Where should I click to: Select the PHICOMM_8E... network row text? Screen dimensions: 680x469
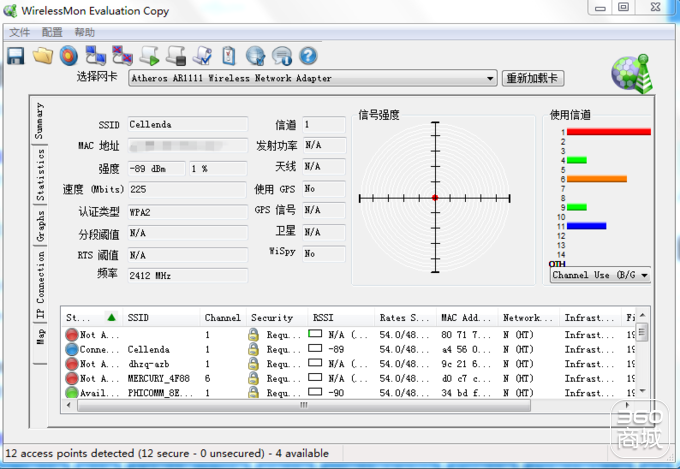point(160,393)
